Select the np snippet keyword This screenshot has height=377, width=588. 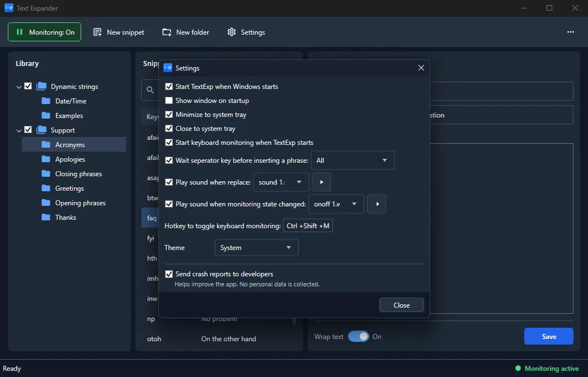150,319
